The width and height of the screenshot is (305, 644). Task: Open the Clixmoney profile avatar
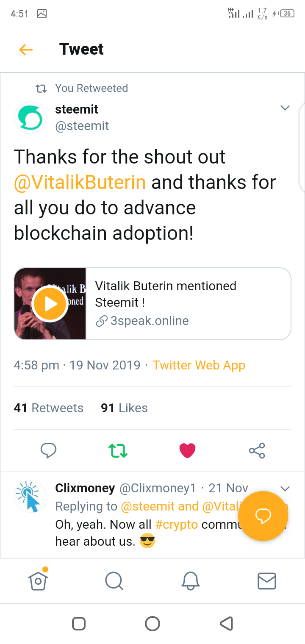point(30,497)
